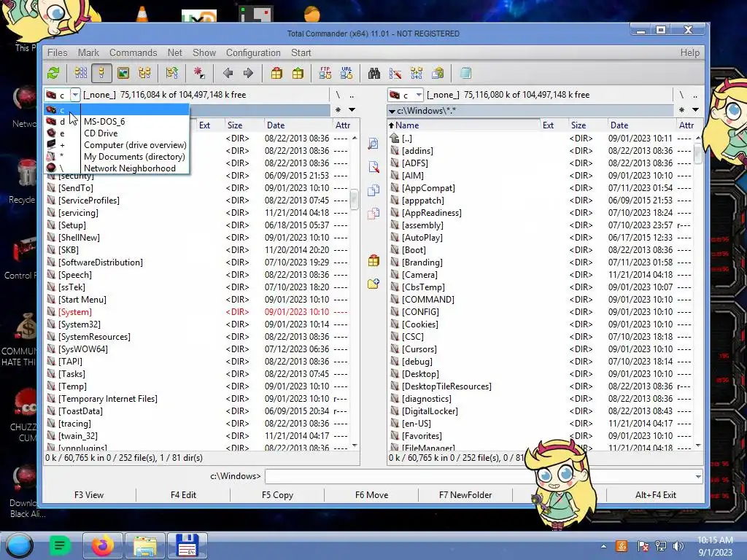Screen dimensions: 747x560
Task: Go back using the left arrow icon
Action: pos(228,74)
